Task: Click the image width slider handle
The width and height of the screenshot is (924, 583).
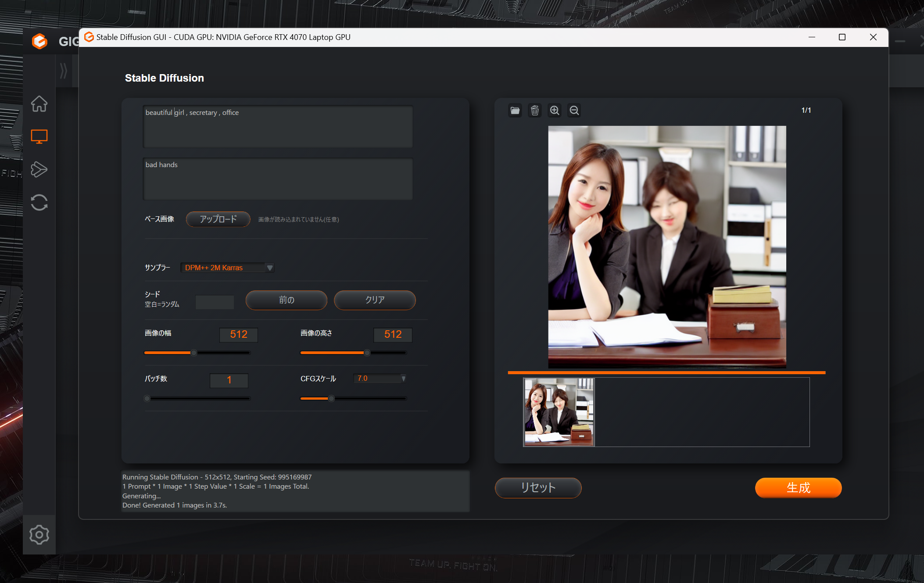Action: click(x=193, y=353)
